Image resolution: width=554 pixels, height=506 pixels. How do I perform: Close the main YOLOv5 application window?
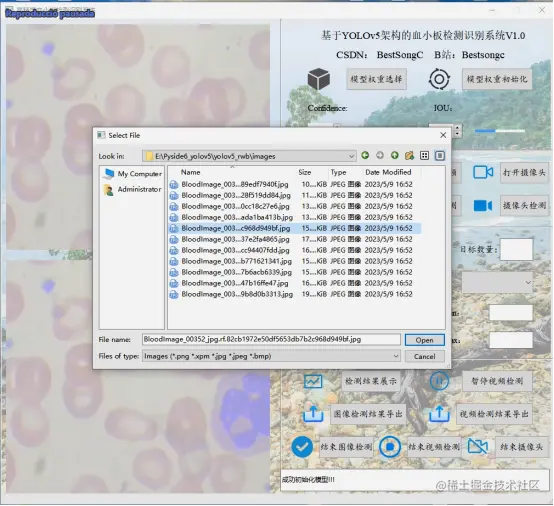pyautogui.click(x=542, y=10)
